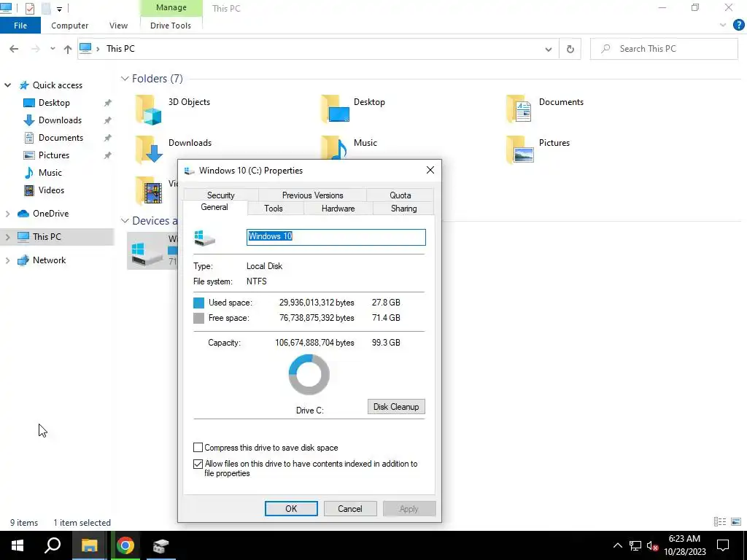Open the Action Center notifications icon
The image size is (747, 560).
(x=723, y=545)
